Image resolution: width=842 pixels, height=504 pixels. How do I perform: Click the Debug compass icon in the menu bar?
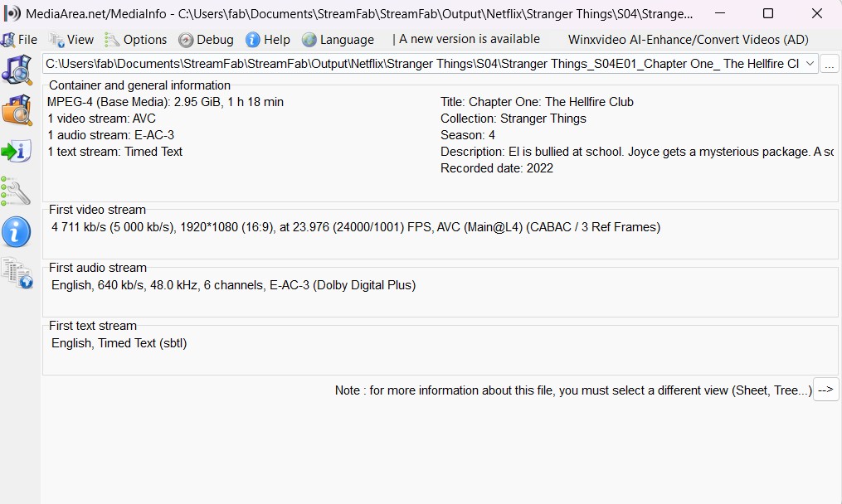coord(187,39)
